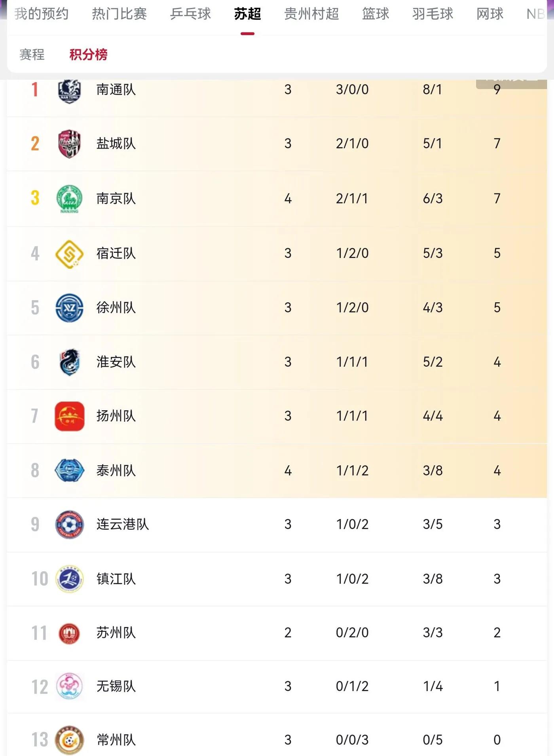Select the 徐州队 blue XZ emblem
554x756 pixels.
69,308
